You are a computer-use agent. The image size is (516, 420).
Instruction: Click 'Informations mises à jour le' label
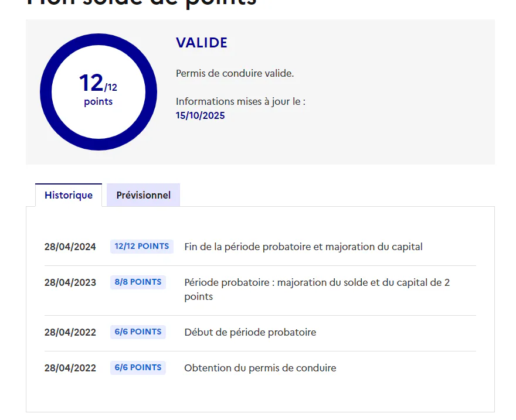[x=240, y=101]
